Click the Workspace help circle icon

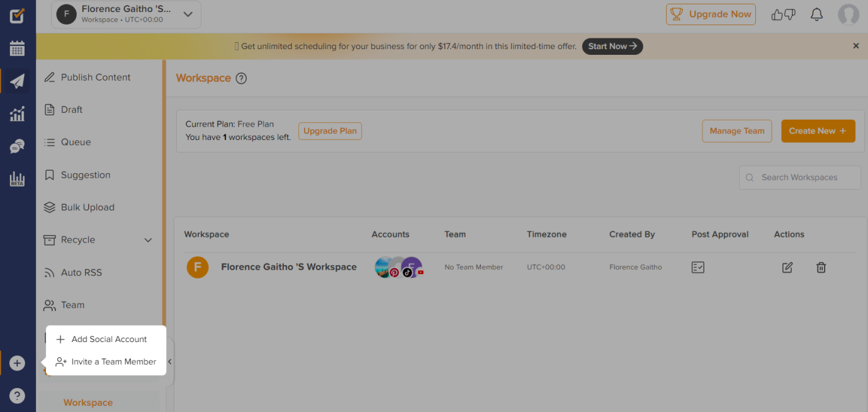pyautogui.click(x=241, y=79)
